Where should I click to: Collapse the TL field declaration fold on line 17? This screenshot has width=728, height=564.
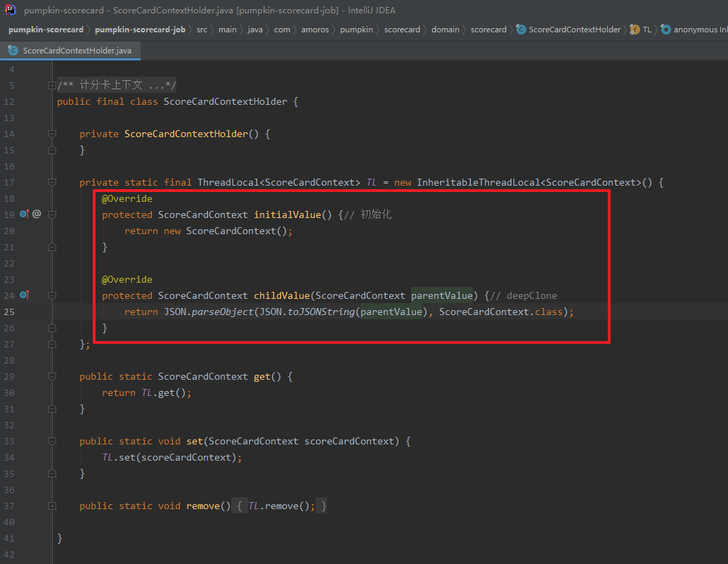click(x=52, y=182)
